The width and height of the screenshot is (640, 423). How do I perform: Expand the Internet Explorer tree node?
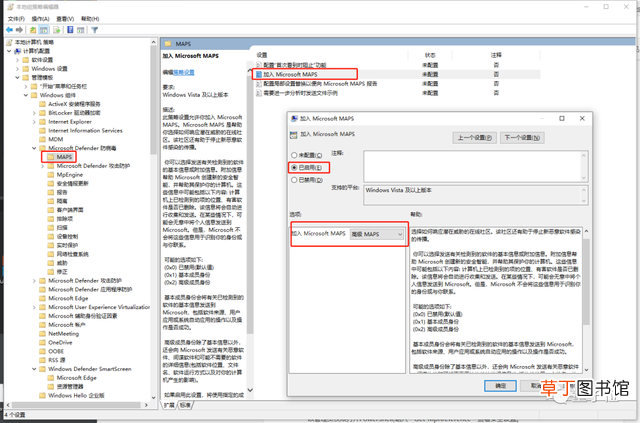[34, 122]
